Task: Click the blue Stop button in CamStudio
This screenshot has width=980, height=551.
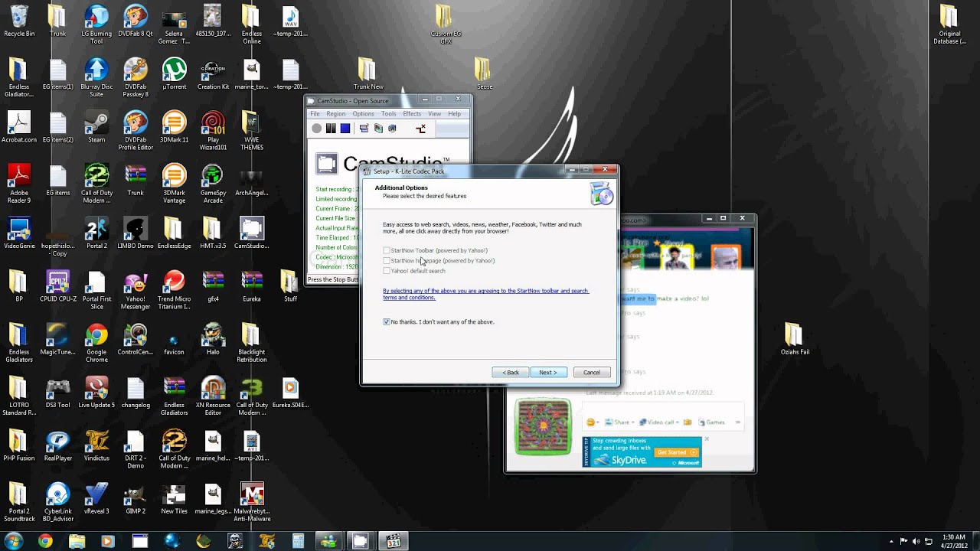Action: 345,129
